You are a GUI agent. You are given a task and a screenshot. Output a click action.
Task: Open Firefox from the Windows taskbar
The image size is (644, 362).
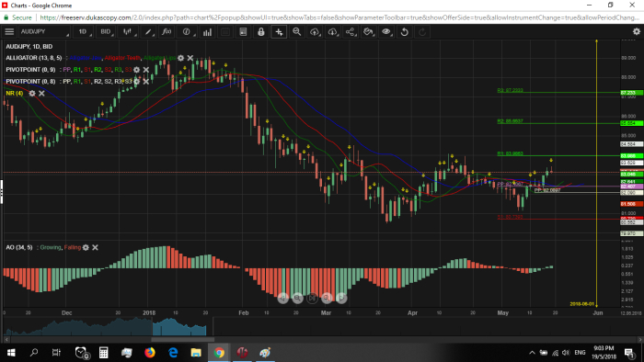tap(150, 352)
